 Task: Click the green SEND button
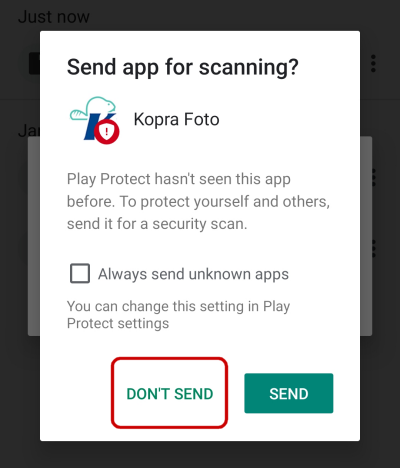pos(289,393)
